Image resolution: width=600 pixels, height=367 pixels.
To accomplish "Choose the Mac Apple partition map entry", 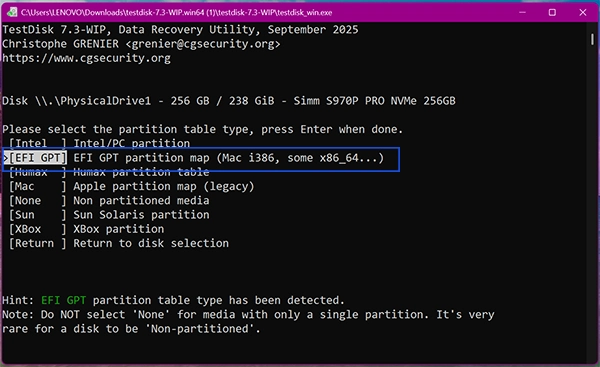I will click(131, 186).
